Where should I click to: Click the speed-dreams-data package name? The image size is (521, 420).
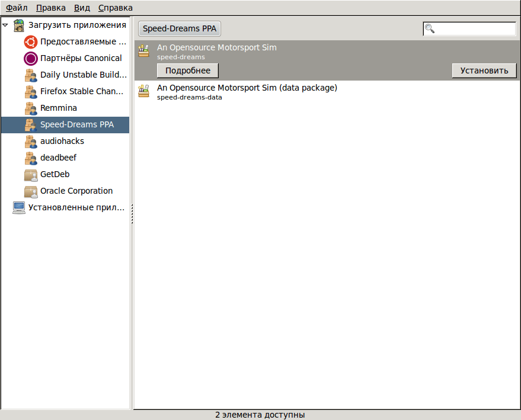click(x=190, y=97)
